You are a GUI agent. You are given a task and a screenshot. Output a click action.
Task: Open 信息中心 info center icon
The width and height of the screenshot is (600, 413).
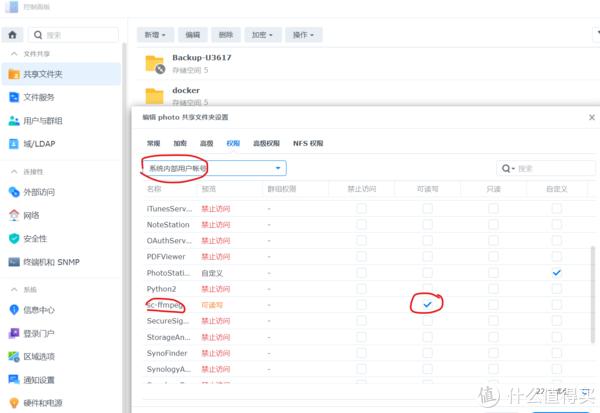pyautogui.click(x=14, y=309)
